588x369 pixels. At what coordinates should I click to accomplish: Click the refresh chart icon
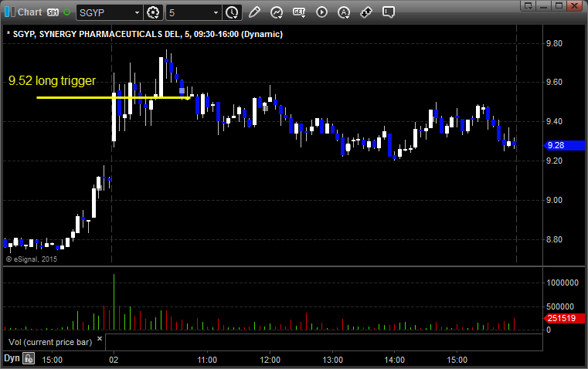pos(277,12)
